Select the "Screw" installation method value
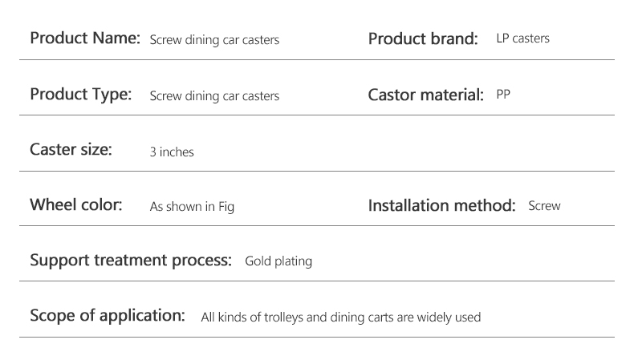The image size is (634, 364). [x=544, y=206]
